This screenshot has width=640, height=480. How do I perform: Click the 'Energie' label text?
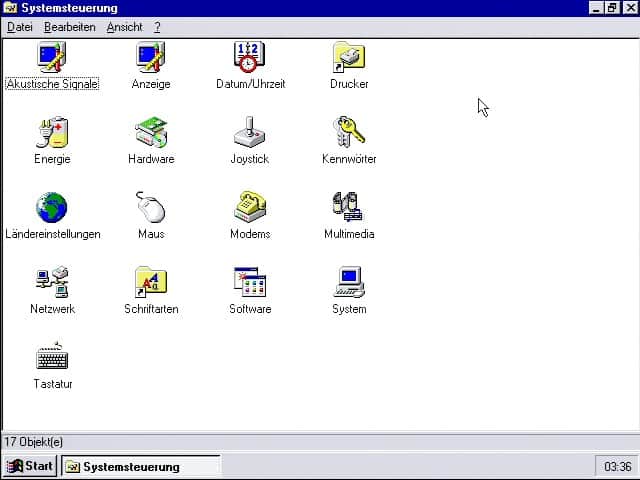[x=52, y=159]
